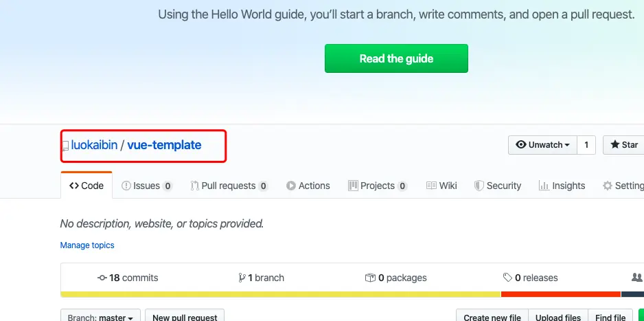Click the Find file button
644x321 pixels.
(x=610, y=315)
